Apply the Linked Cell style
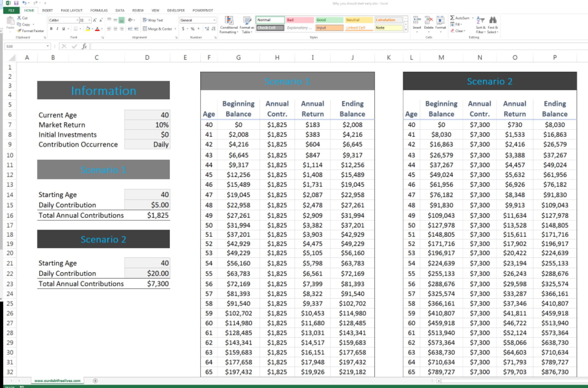The image size is (588, 388). (x=359, y=28)
